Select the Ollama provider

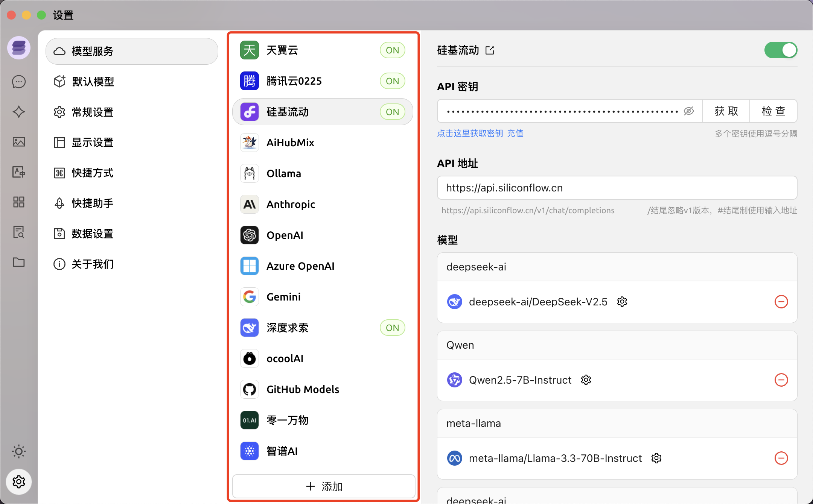pyautogui.click(x=284, y=173)
